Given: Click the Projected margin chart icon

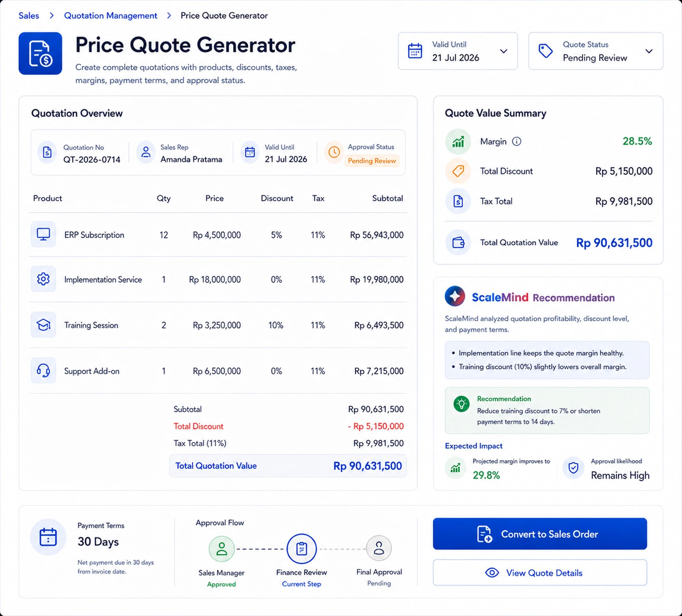Looking at the screenshot, I should [x=456, y=468].
